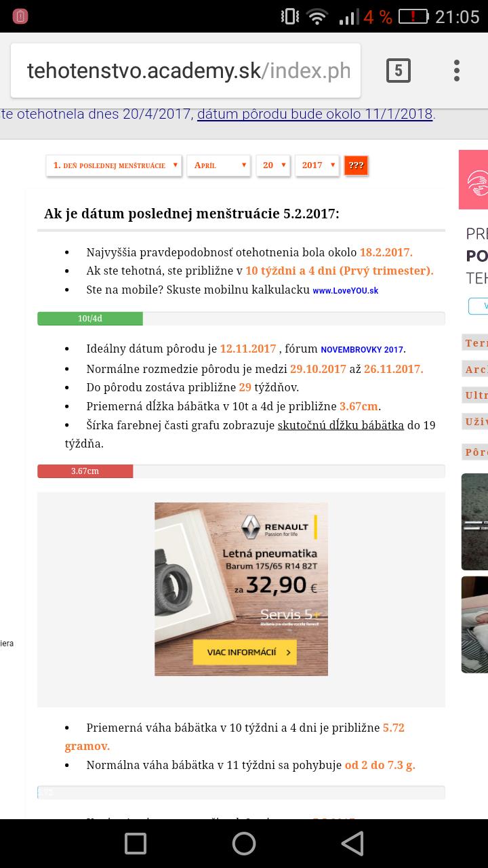This screenshot has width=488, height=868.
Task: Click the Renault logo in the ad
Action: click(251, 527)
